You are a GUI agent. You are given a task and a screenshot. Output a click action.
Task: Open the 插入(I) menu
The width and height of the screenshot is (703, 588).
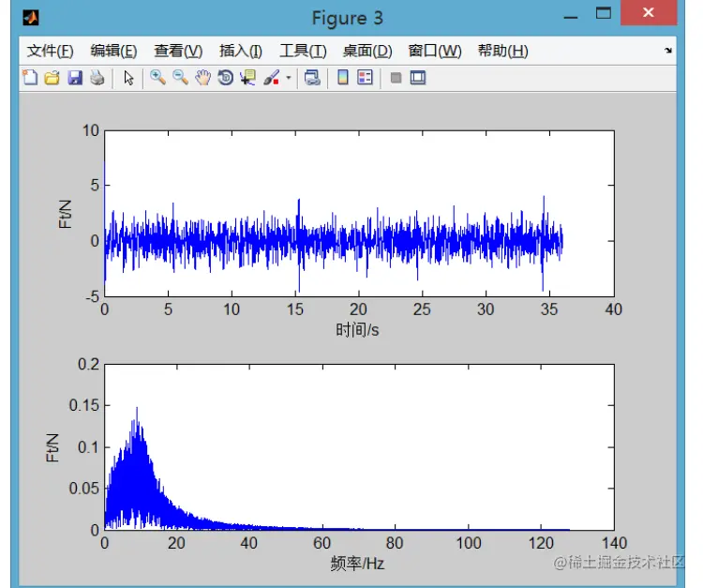coord(241,51)
